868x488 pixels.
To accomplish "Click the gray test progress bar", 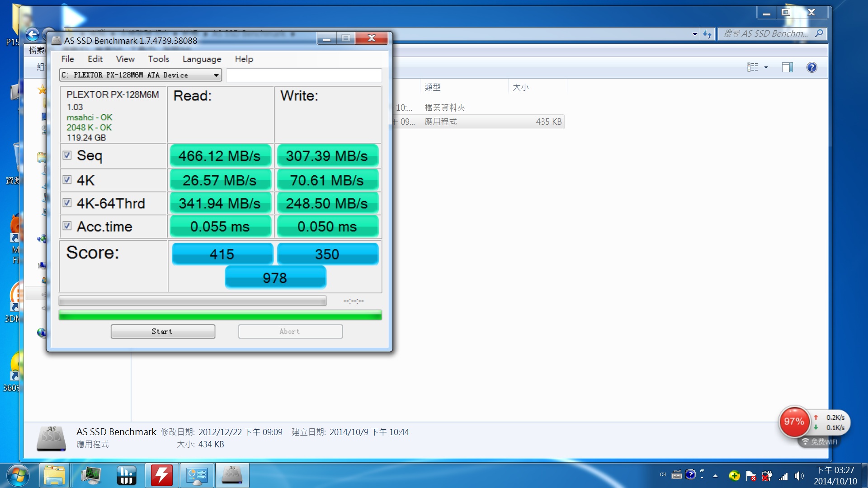I will 192,301.
